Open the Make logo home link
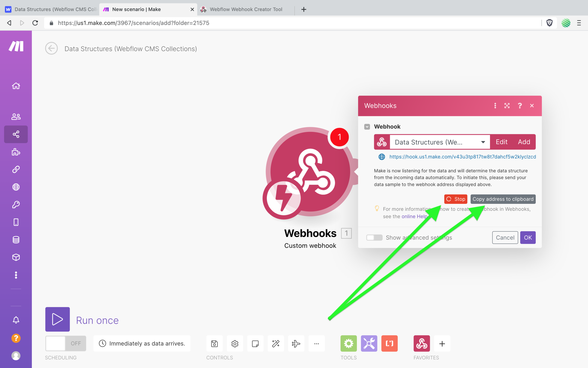Viewport: 588px width, 368px height. click(16, 46)
